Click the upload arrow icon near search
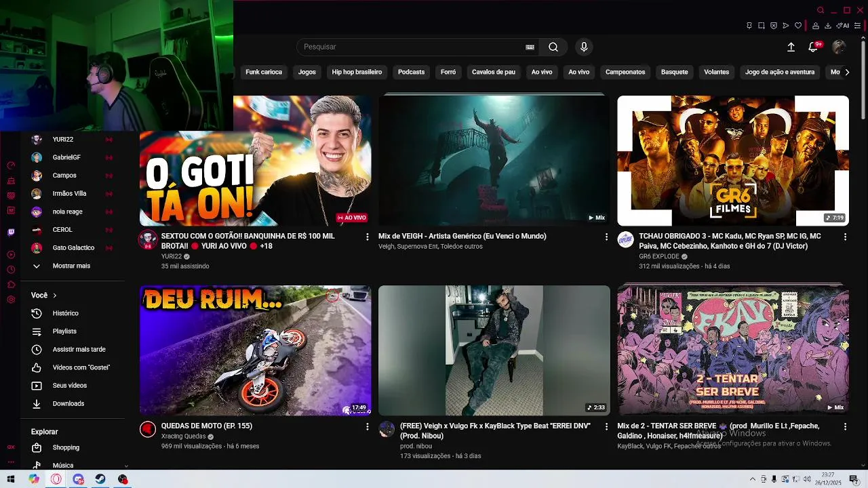The width and height of the screenshot is (868, 488). [791, 47]
